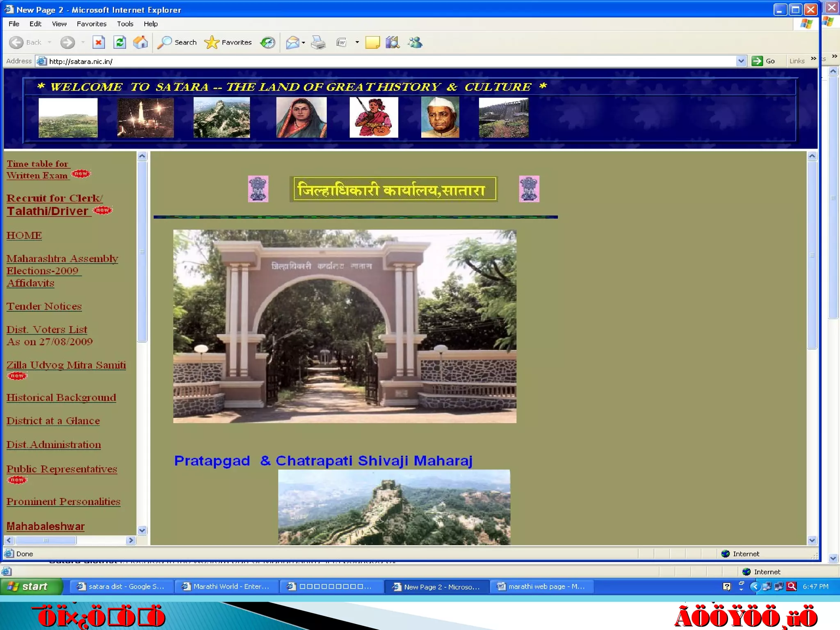Open the Favorites menu in menu bar
This screenshot has width=840, height=630.
tap(91, 24)
